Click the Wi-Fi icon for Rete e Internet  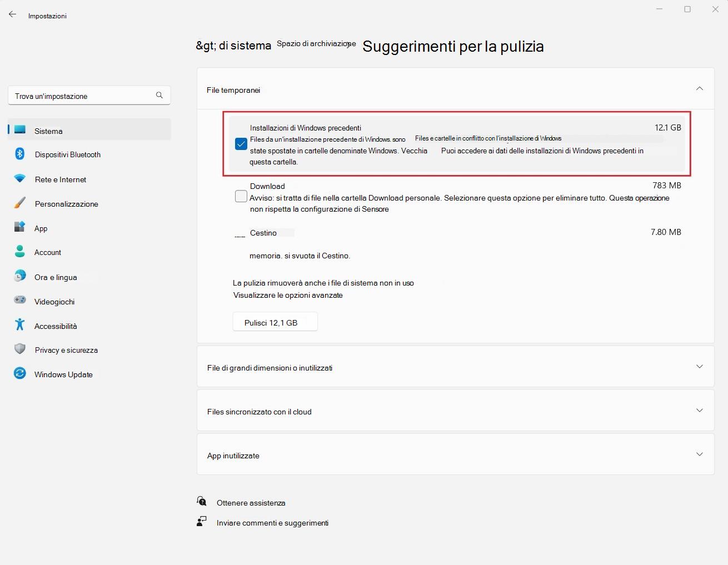20,179
